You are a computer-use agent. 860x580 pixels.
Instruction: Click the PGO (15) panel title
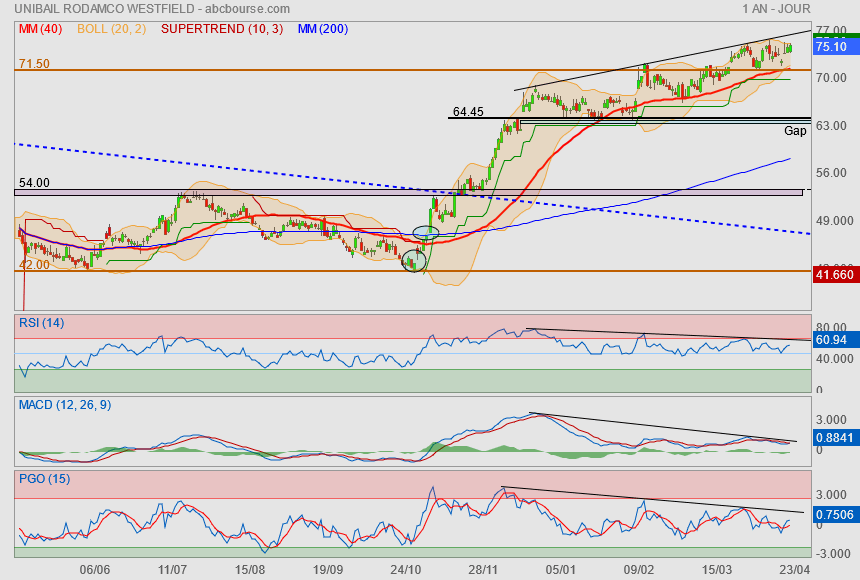(x=44, y=478)
